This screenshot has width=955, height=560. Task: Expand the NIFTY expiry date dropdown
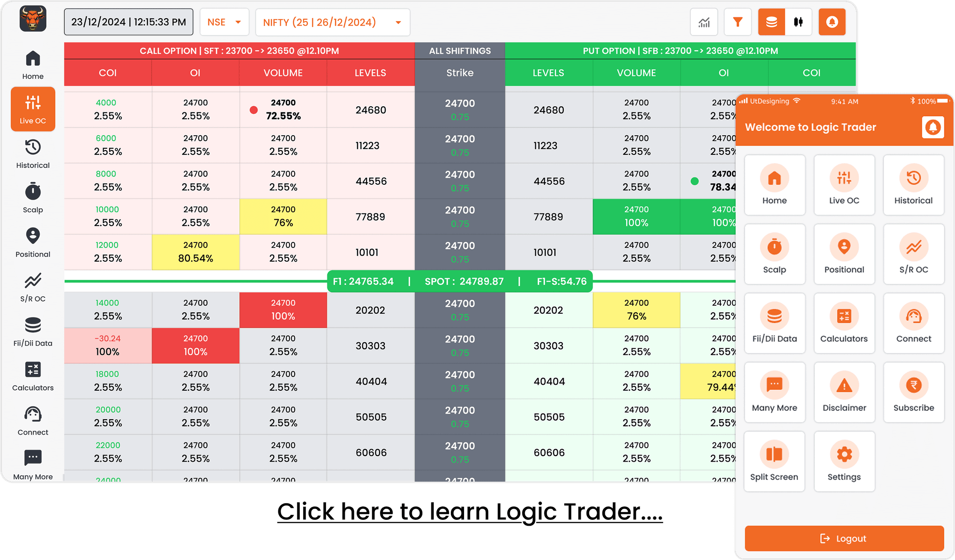click(x=332, y=22)
